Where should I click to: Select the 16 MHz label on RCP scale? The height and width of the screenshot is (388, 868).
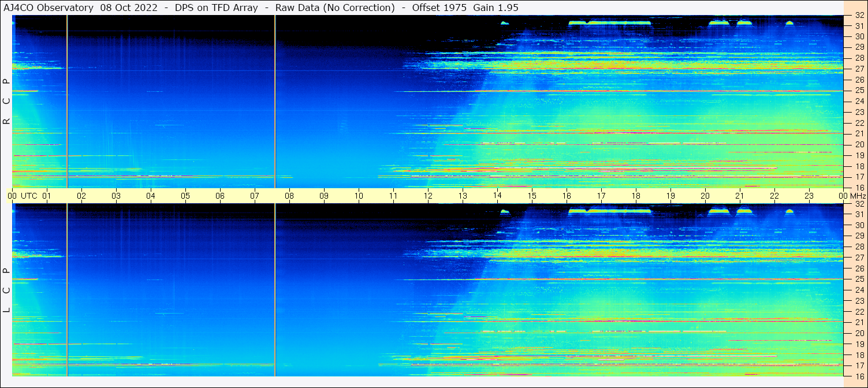tap(859, 188)
